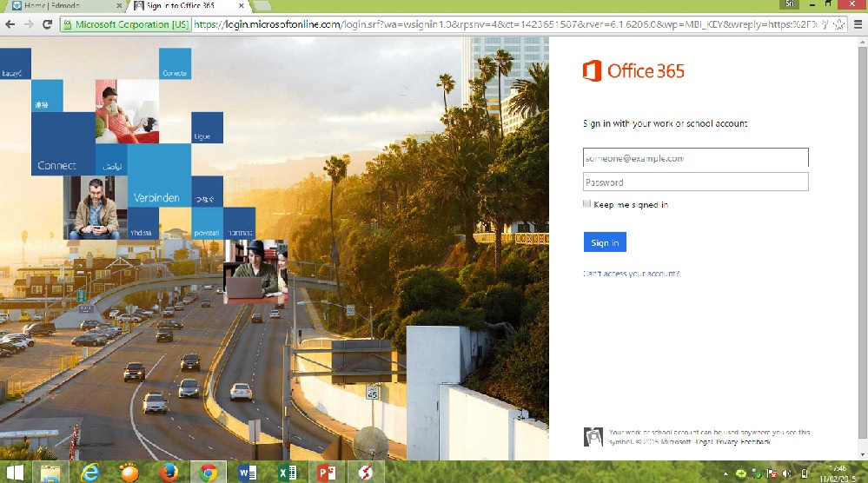Screen dimensions: 868x483
Task: Click the orange round app icon on the taskbar
Action: pyautogui.click(x=129, y=473)
